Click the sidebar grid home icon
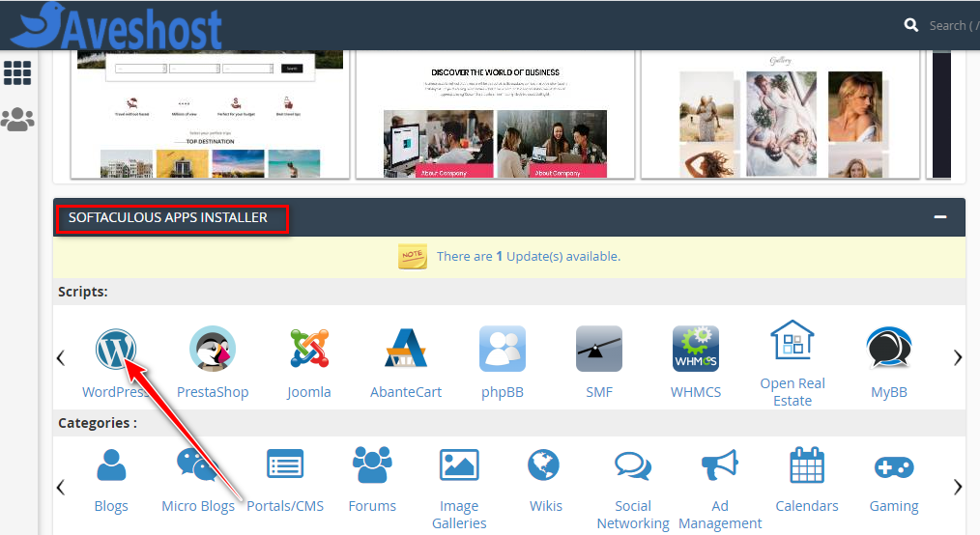 (x=17, y=73)
